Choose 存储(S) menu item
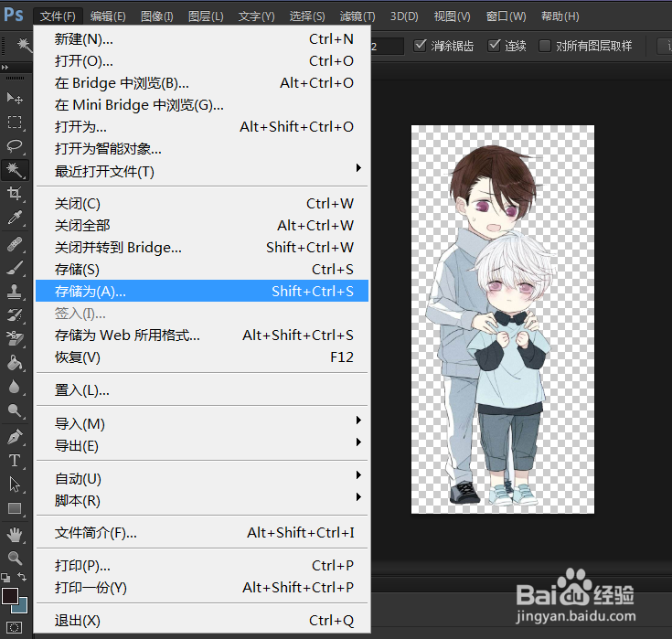Image resolution: width=672 pixels, height=639 pixels. (x=202, y=269)
